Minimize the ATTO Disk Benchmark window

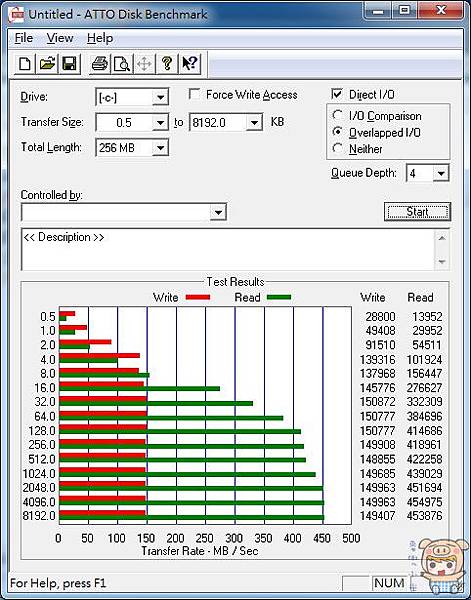coord(378,11)
